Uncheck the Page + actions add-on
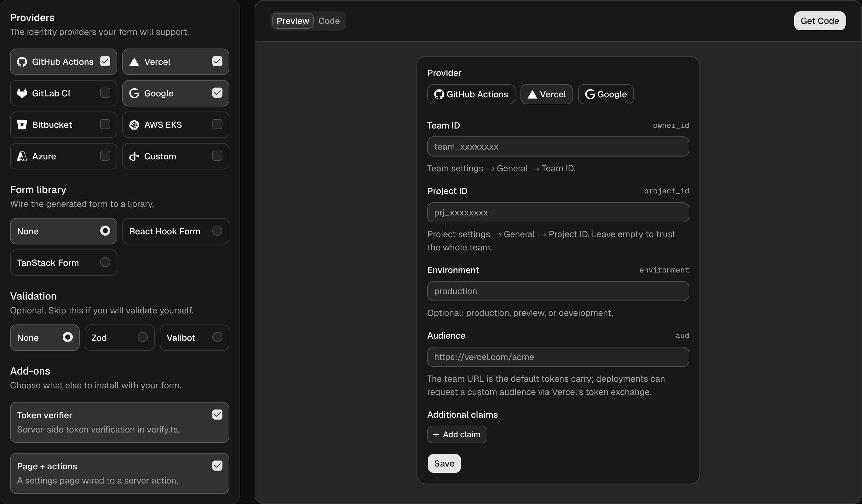Viewport: 862px width, 504px height. [217, 465]
